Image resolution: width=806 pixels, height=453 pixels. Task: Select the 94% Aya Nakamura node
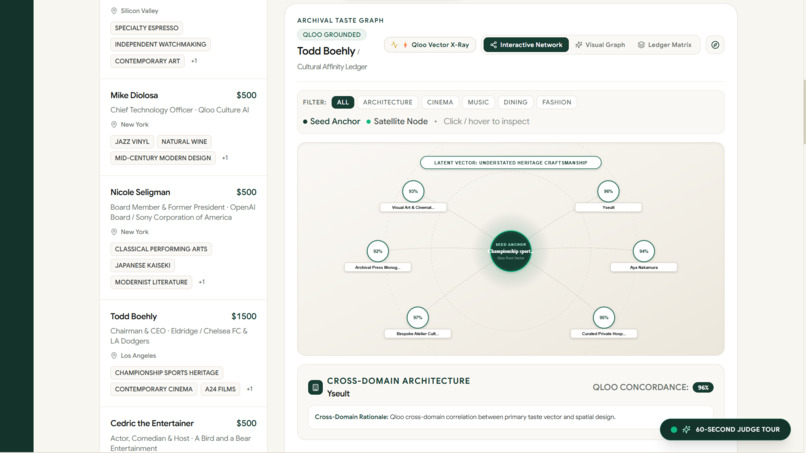pyautogui.click(x=644, y=251)
